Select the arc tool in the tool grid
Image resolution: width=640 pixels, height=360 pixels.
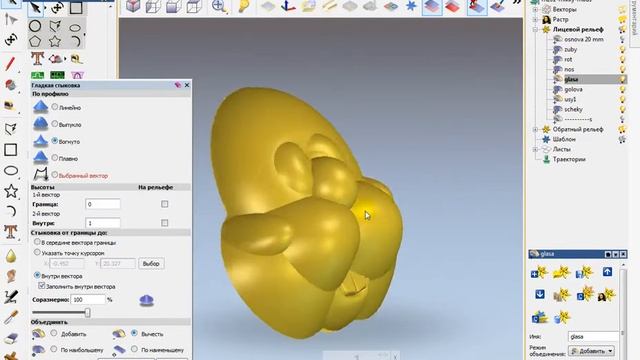(x=75, y=41)
